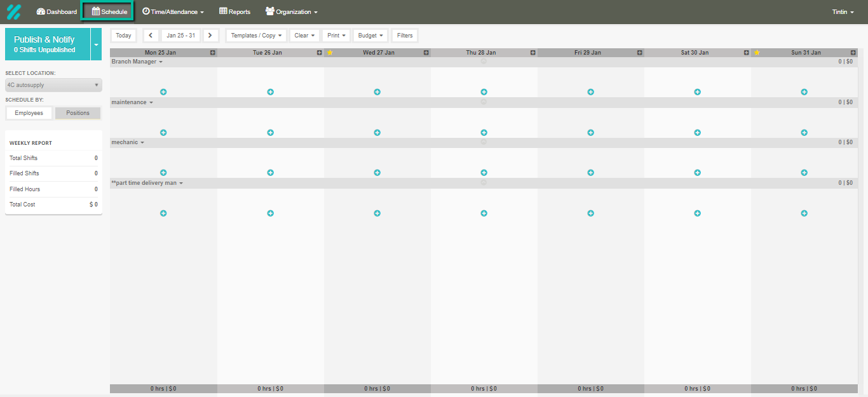Click the Jan 25 - 31 date range button
The height and width of the screenshot is (397, 868).
tap(180, 36)
